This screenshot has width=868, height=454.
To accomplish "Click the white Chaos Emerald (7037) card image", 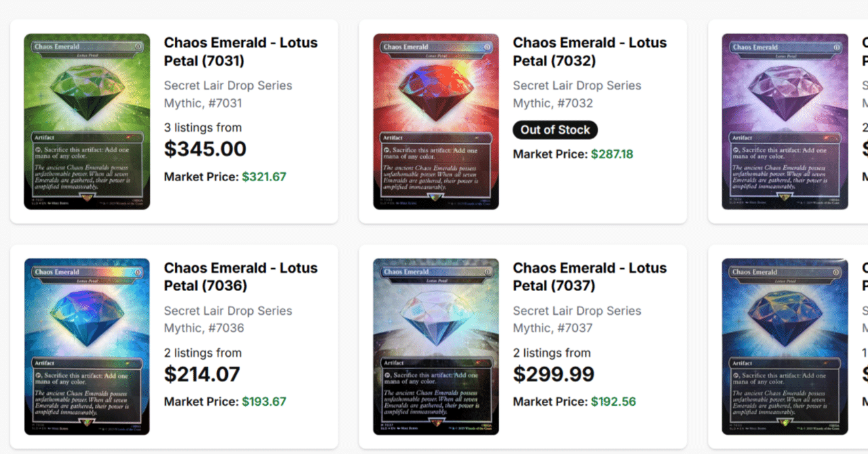I will click(x=435, y=346).
